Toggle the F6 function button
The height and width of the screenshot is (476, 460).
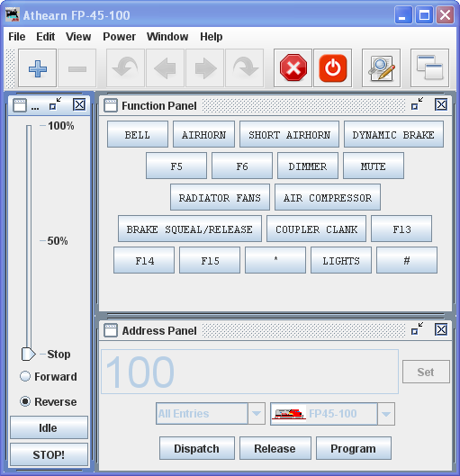click(x=242, y=166)
